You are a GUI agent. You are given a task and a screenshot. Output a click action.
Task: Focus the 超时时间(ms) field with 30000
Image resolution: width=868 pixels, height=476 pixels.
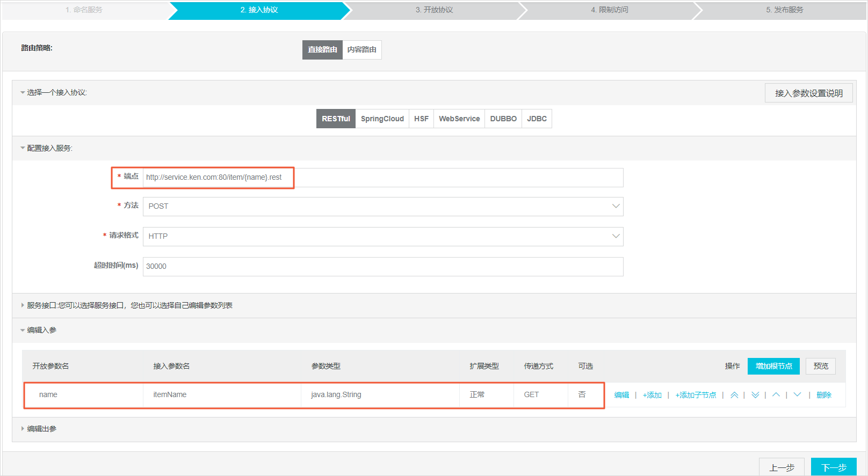point(383,267)
